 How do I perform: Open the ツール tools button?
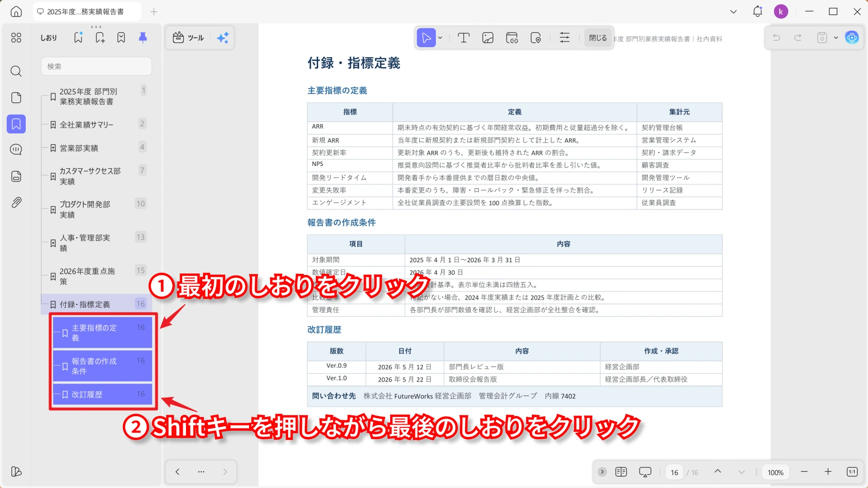188,38
